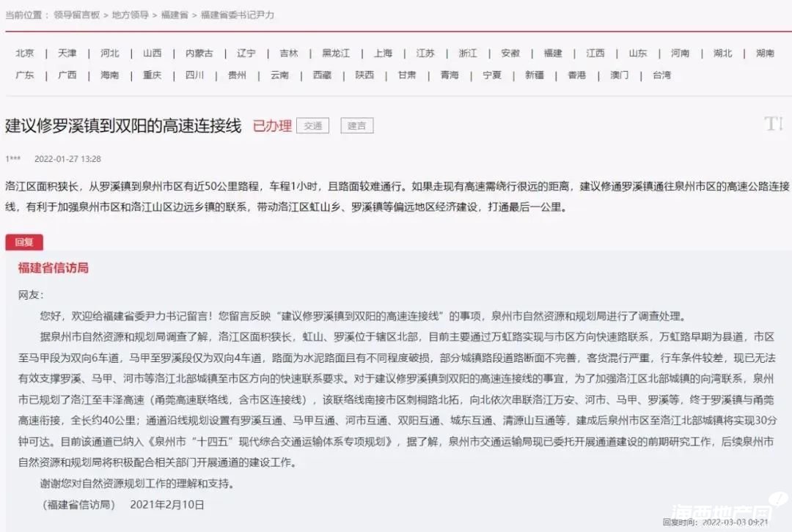Image resolution: width=792 pixels, height=532 pixels.
Task: Open the 海南 province link
Action: [109, 75]
